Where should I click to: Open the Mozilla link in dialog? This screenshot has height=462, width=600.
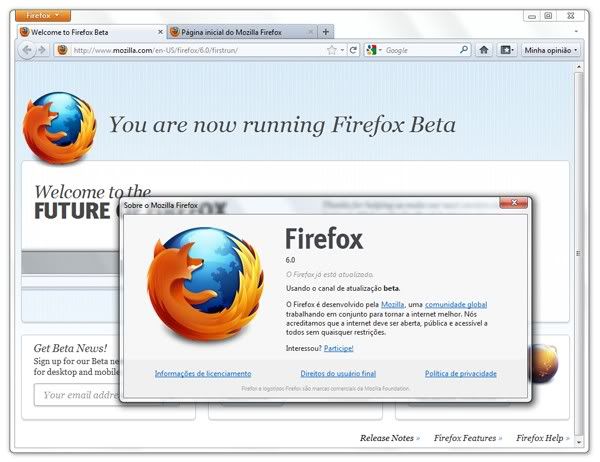tap(393, 305)
